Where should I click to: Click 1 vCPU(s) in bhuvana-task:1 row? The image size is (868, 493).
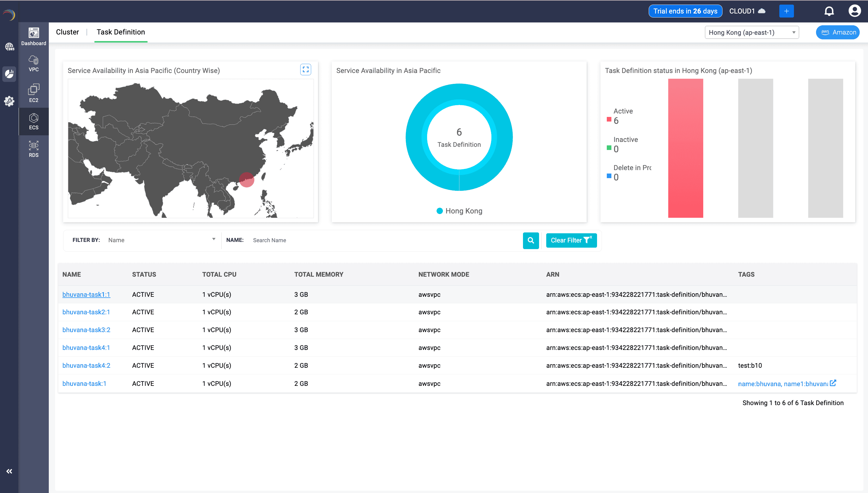click(216, 383)
